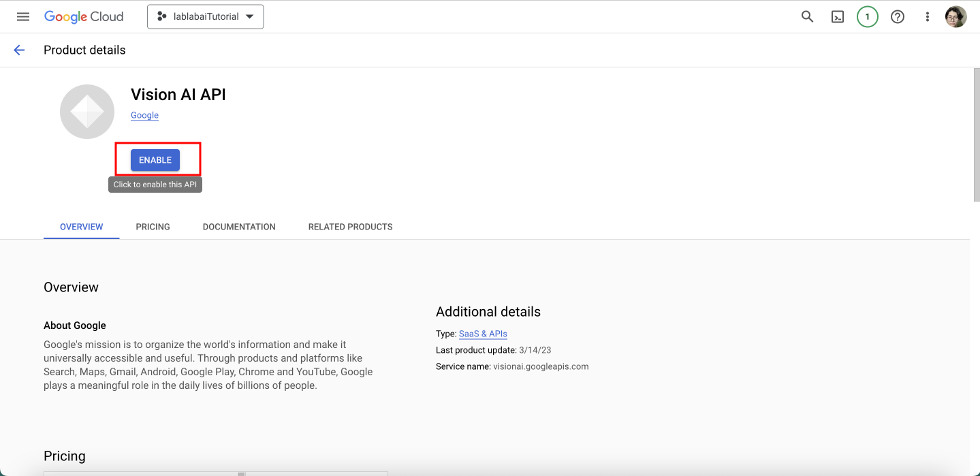The height and width of the screenshot is (476, 980).
Task: Switch to the Pricing tab
Action: pos(153,227)
